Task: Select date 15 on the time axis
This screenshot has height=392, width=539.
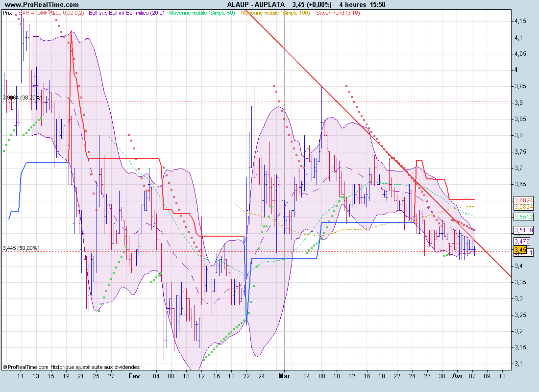Action: coord(51,376)
